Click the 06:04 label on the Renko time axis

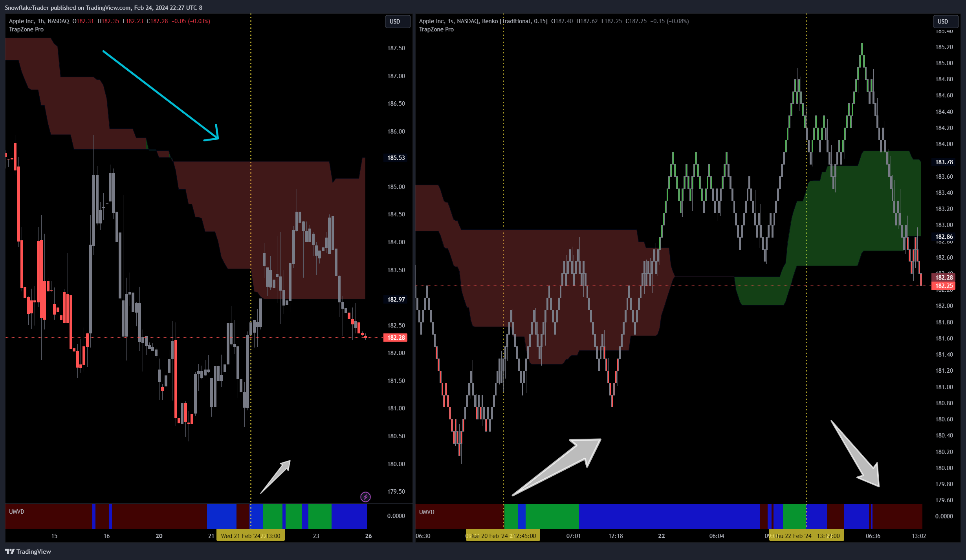tap(717, 536)
